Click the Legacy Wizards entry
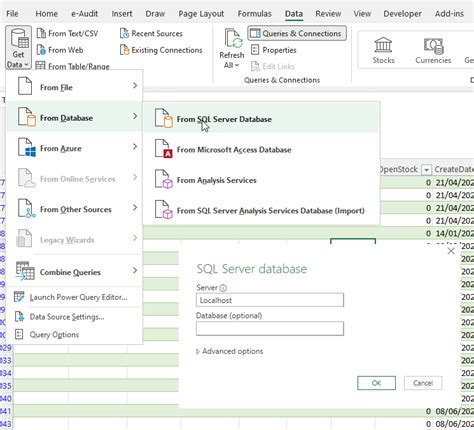Screen dimensions: 474x430 75,239
